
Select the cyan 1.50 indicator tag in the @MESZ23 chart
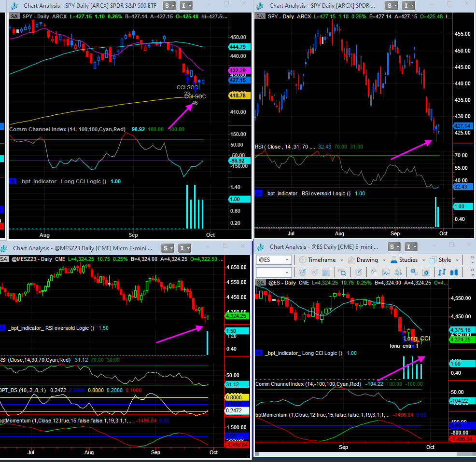[x=237, y=331]
